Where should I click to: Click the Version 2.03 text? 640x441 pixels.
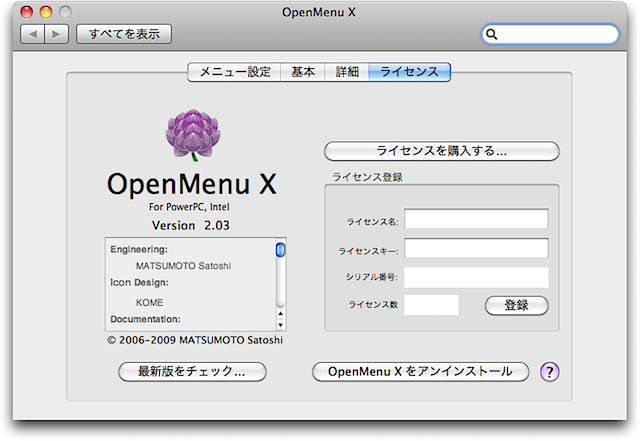(191, 225)
